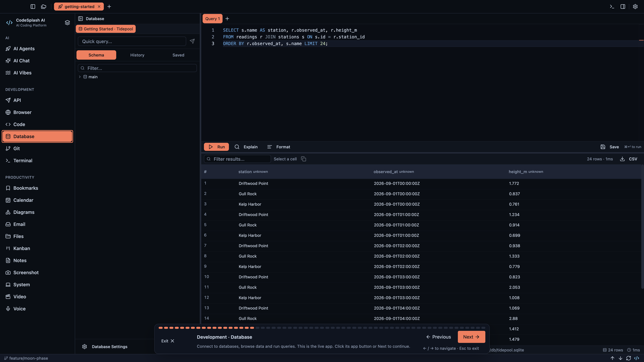Open Kanban from the Productivity section
The image size is (644, 362).
38,248
